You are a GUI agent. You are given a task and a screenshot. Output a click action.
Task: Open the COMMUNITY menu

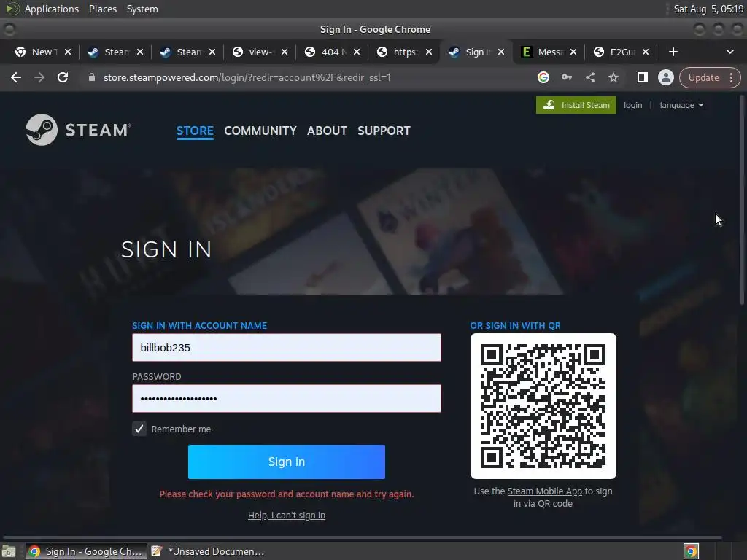point(260,131)
